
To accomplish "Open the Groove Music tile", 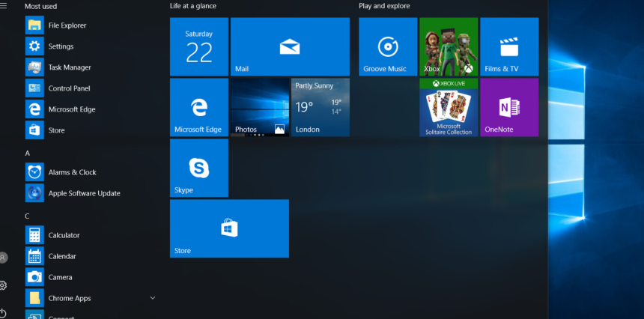I will [x=388, y=46].
